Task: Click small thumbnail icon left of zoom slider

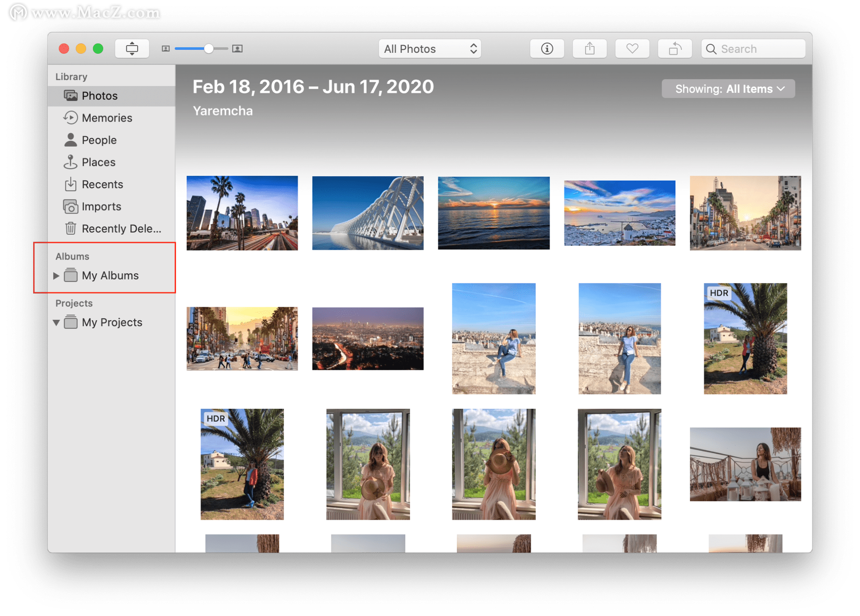Action: [x=166, y=49]
